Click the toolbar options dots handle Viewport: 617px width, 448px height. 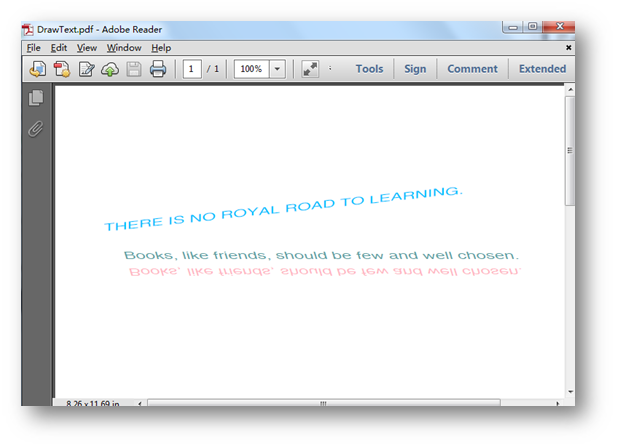click(330, 68)
